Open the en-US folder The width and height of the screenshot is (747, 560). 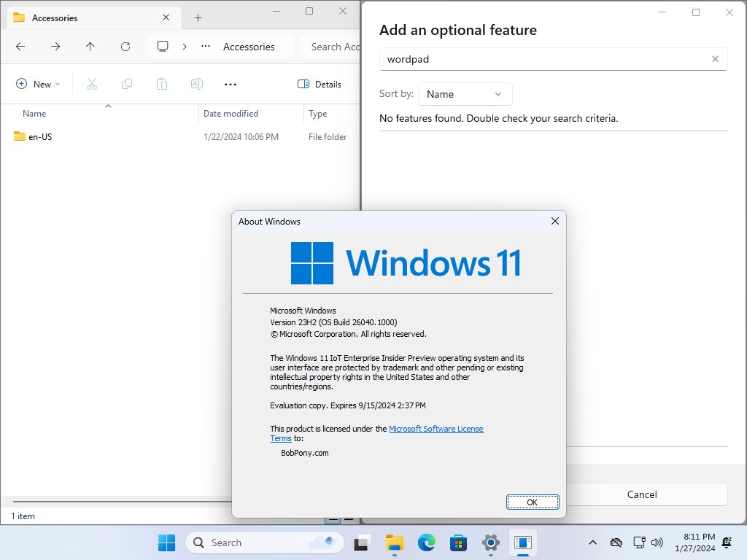click(40, 136)
